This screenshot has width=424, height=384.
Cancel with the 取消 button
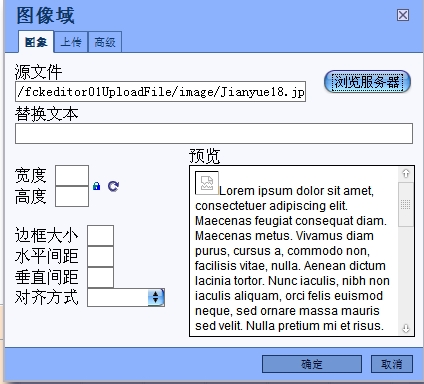coord(392,364)
